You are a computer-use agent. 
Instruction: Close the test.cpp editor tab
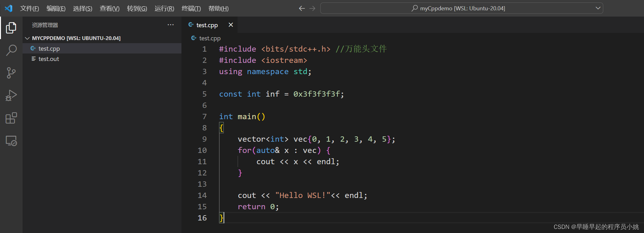(231, 25)
